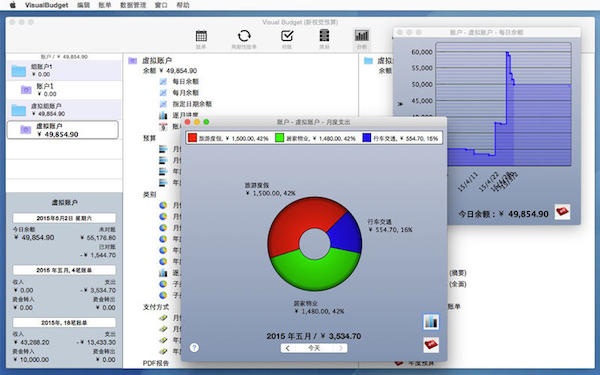Screen dimensions: 600x375
Task: Click the 预算 section heading
Action: (x=149, y=138)
